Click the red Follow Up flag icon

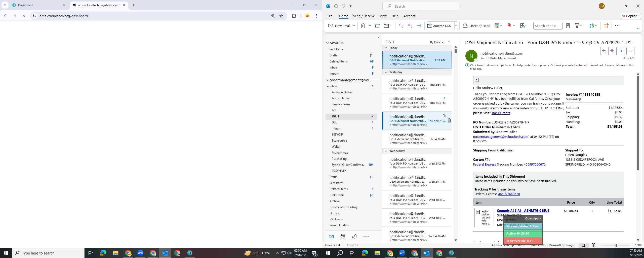[x=509, y=26]
